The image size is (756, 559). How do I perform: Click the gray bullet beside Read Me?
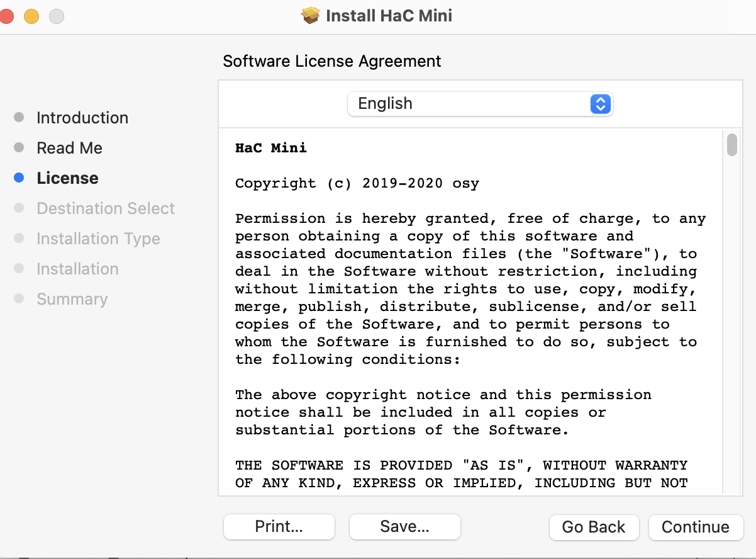click(x=19, y=148)
